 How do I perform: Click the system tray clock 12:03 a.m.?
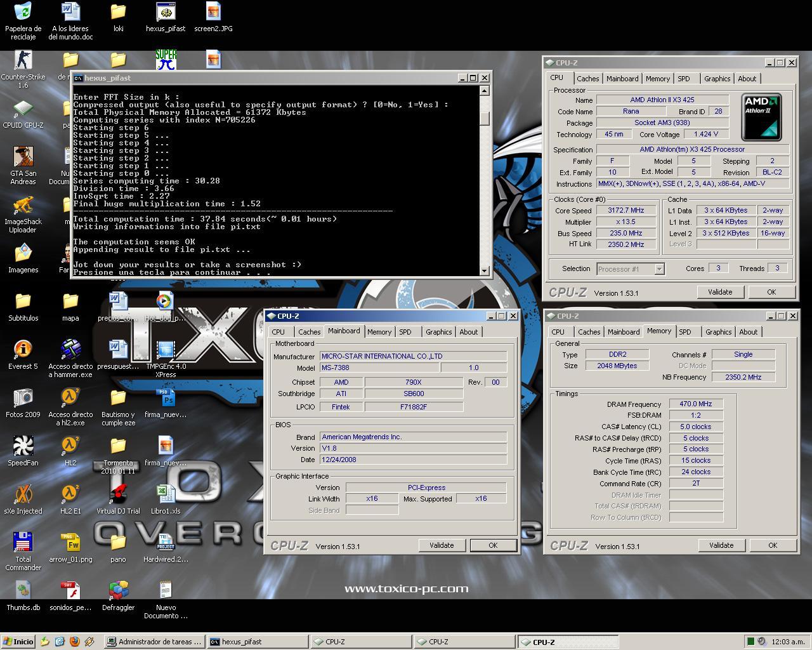pos(787,642)
